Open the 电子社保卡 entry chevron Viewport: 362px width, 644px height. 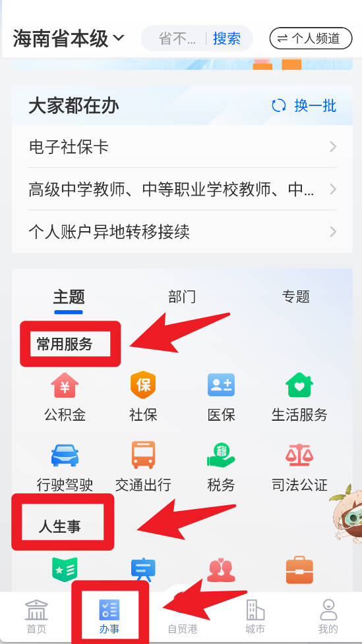[x=333, y=147]
